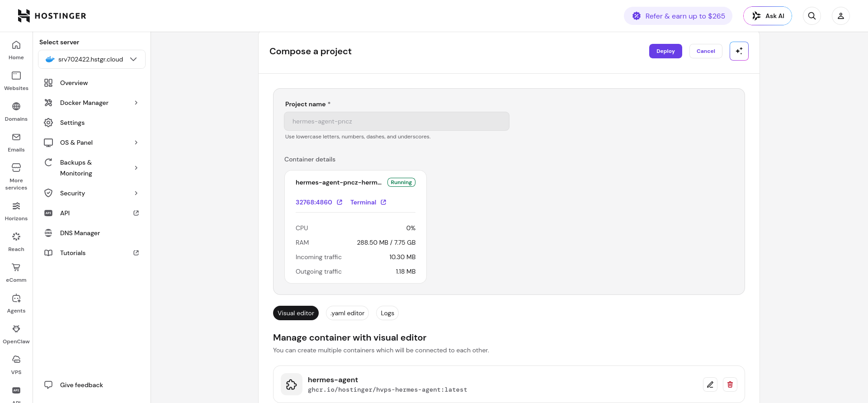Viewport: 868px width, 403px height.
Task: Open Tutorials in server menu
Action: pos(92,253)
